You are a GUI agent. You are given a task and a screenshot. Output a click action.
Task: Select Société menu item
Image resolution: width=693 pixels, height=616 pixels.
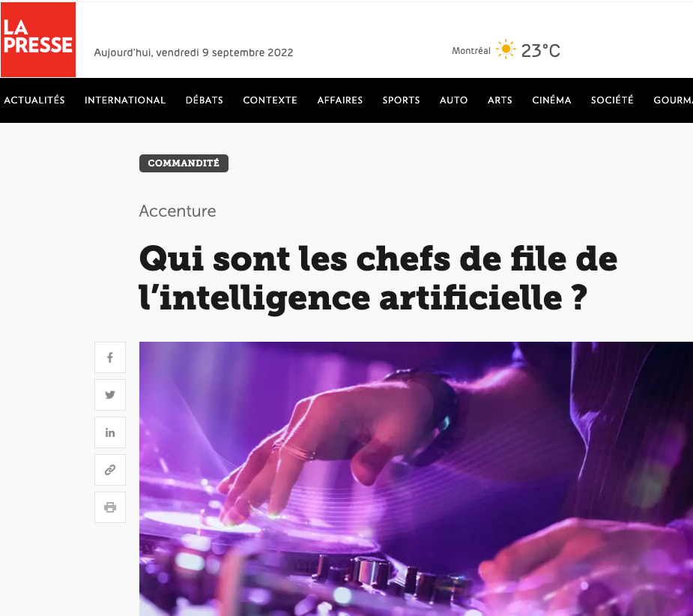pos(612,100)
